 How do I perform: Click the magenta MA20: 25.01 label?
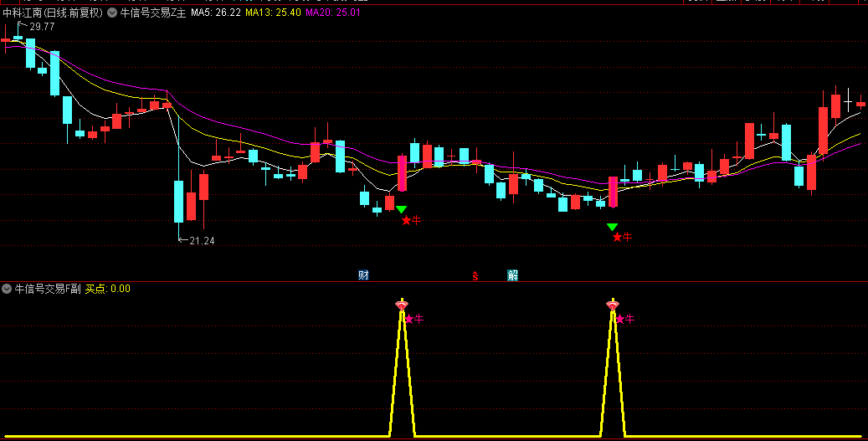pyautogui.click(x=333, y=13)
